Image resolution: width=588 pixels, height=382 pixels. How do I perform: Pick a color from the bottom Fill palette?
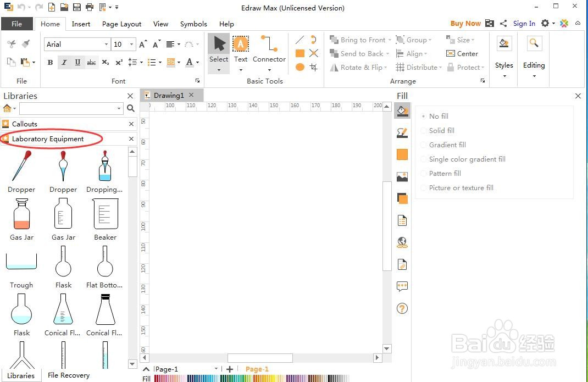(251, 378)
